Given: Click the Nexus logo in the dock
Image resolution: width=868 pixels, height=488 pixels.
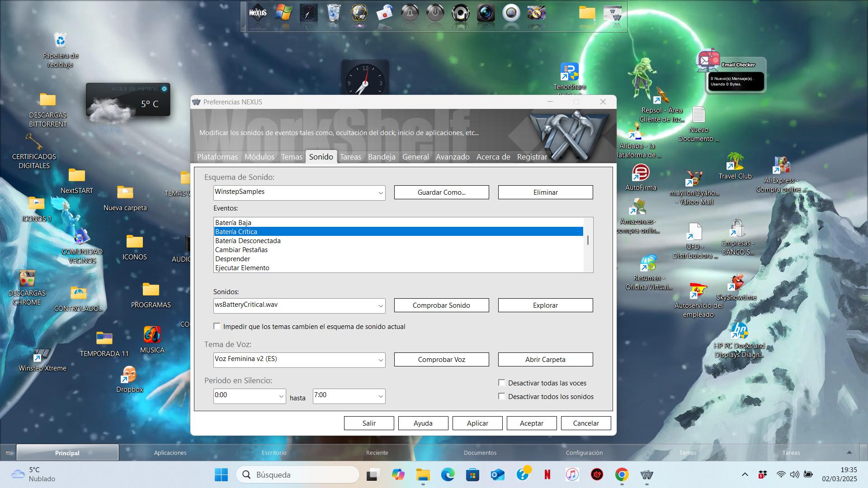Looking at the screenshot, I should (x=258, y=13).
